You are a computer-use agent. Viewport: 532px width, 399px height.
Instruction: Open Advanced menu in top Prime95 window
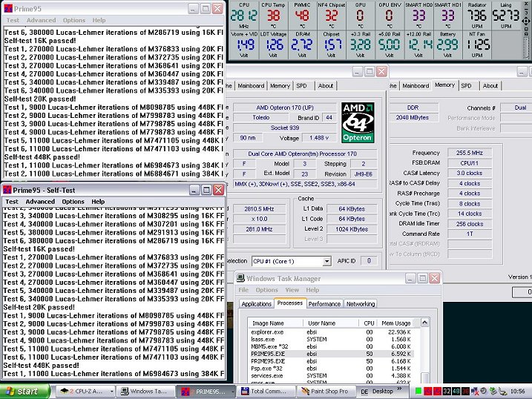coord(41,20)
